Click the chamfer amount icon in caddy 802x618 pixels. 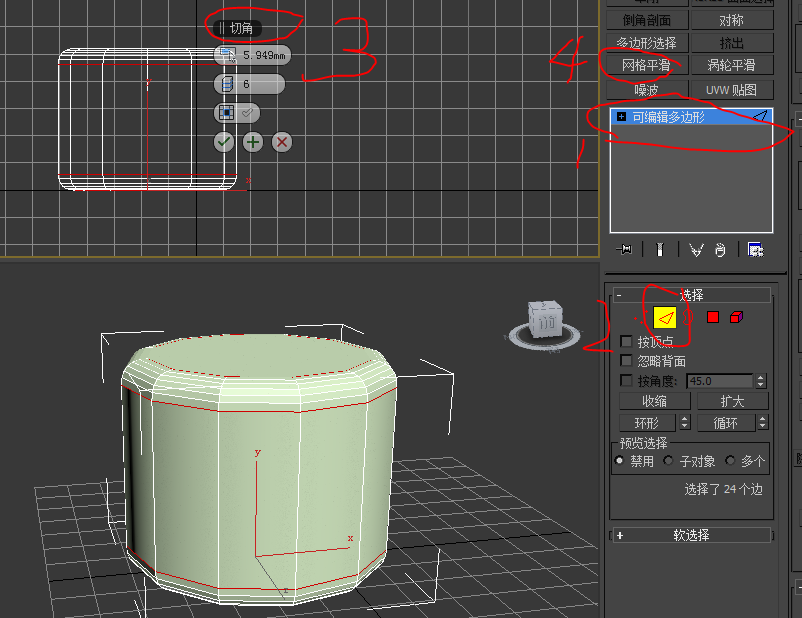(x=227, y=55)
